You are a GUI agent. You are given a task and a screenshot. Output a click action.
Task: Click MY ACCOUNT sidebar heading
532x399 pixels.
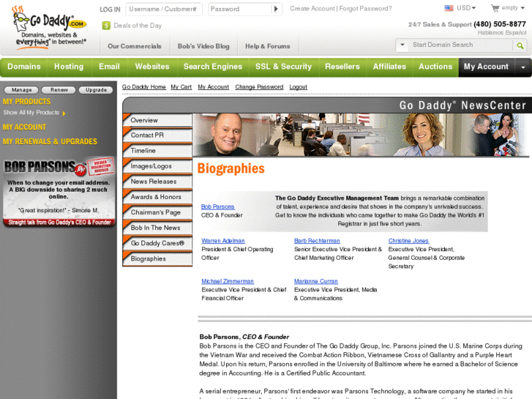24,127
